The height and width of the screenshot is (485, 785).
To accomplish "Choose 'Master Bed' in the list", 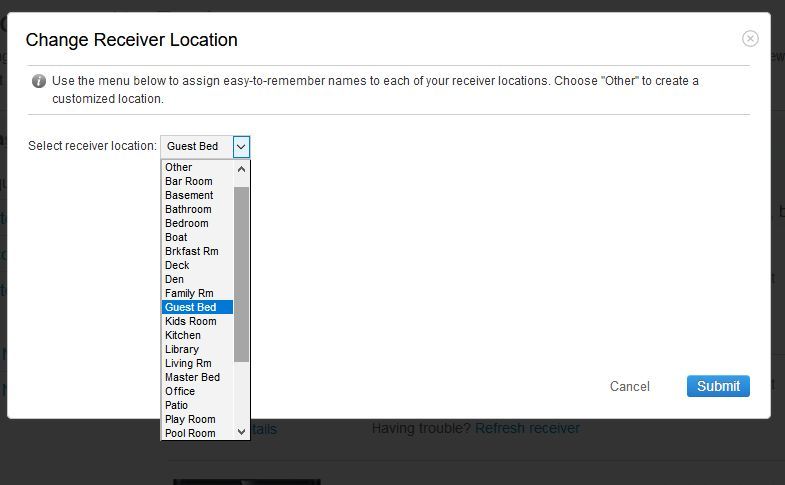I will click(192, 377).
